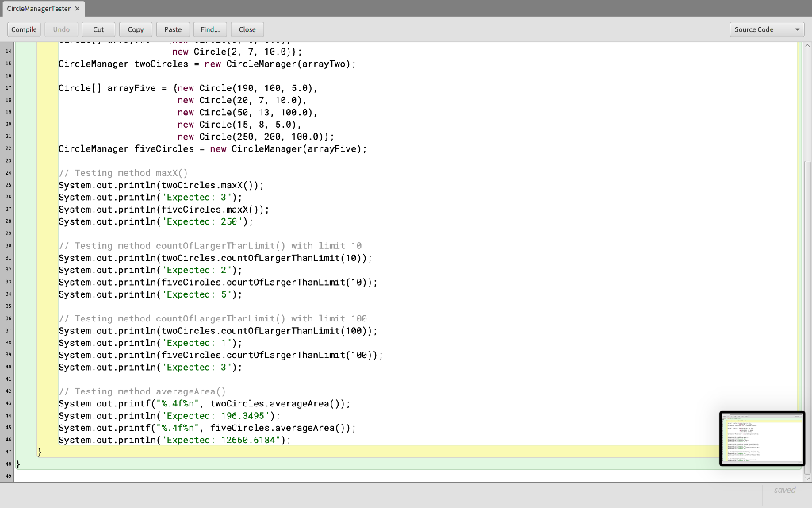812x508 pixels.
Task: Close the editor window with Close button
Action: 247,29
